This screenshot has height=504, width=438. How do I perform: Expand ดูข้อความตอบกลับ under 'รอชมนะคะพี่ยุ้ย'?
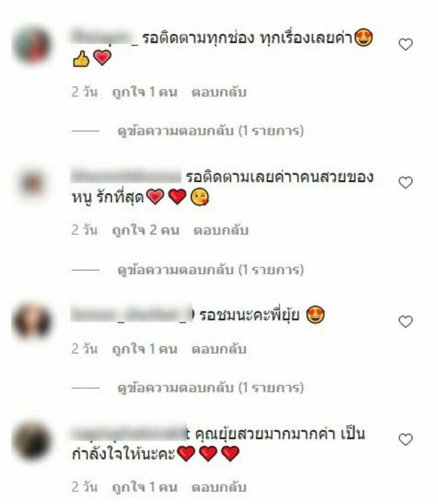[x=210, y=388]
